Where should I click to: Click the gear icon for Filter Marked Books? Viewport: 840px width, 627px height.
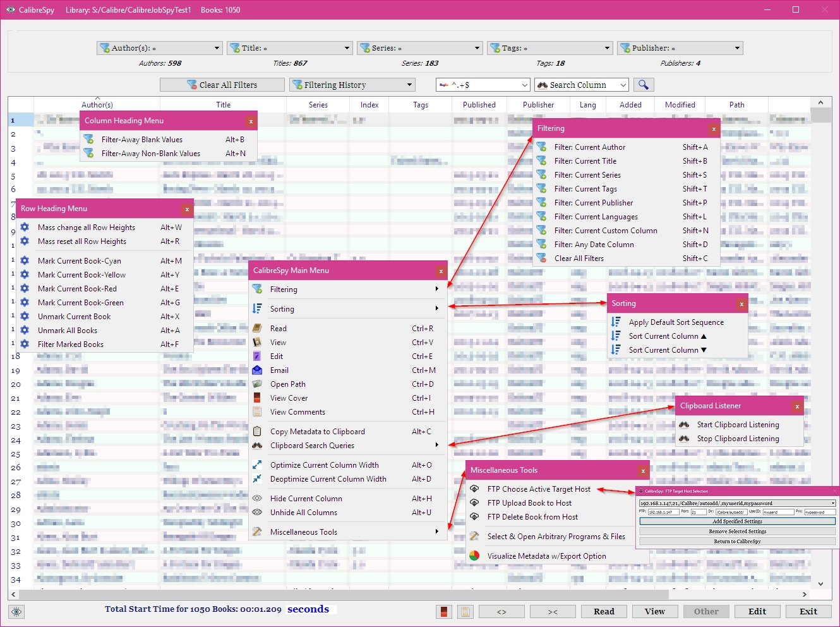(x=25, y=344)
